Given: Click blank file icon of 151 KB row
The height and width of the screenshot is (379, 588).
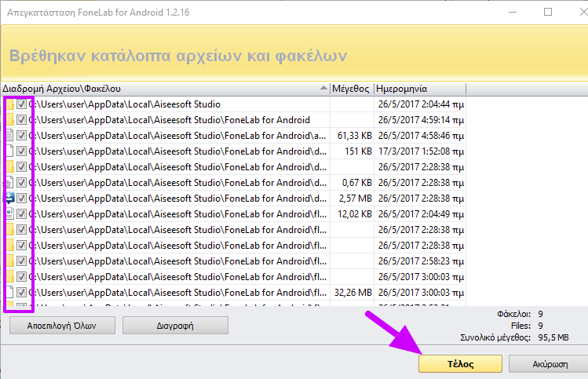Looking at the screenshot, I should click(x=10, y=151).
